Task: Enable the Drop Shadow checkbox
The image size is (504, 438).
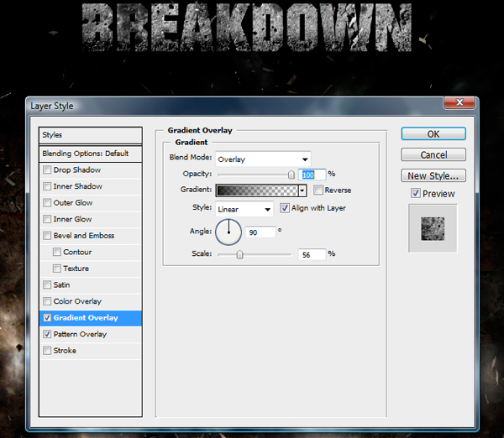Action: tap(47, 169)
